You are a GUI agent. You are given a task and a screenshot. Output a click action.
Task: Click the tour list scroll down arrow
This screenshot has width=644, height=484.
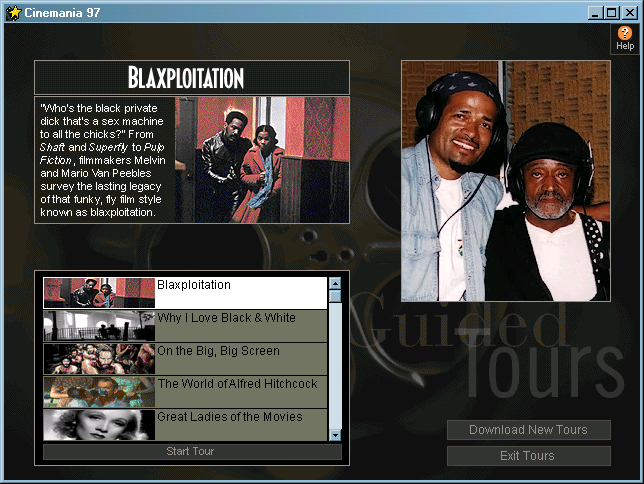pyautogui.click(x=335, y=435)
